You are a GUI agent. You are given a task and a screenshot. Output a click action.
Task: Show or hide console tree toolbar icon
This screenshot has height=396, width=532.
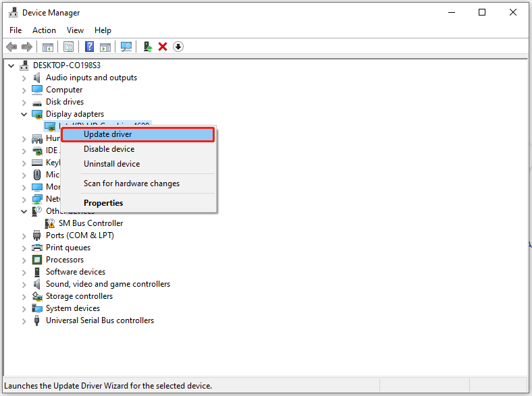pos(48,47)
